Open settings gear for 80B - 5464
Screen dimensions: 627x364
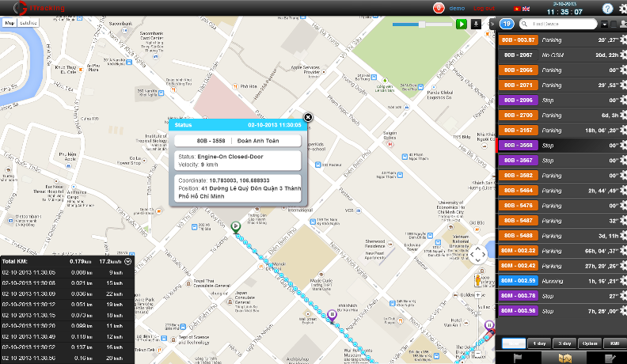click(623, 191)
